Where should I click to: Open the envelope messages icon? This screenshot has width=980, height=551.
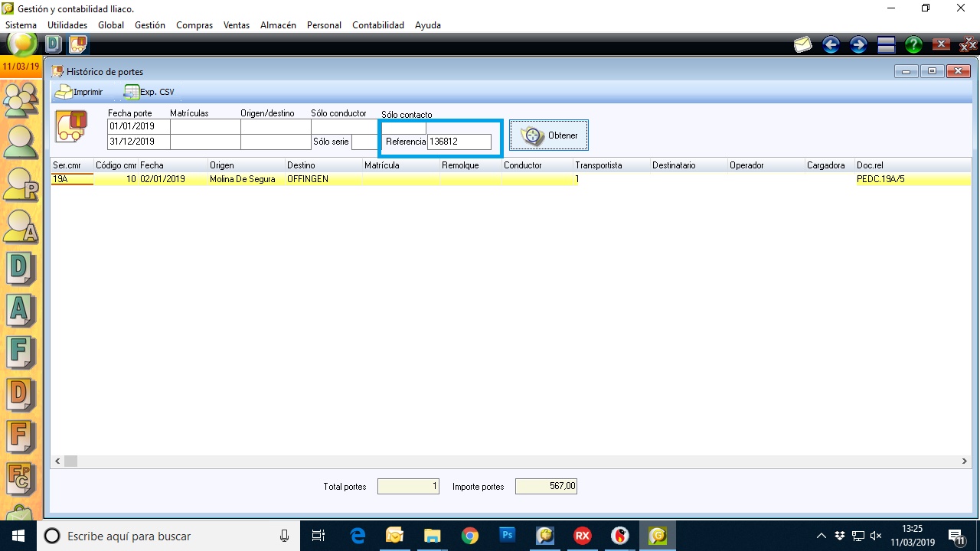click(802, 45)
